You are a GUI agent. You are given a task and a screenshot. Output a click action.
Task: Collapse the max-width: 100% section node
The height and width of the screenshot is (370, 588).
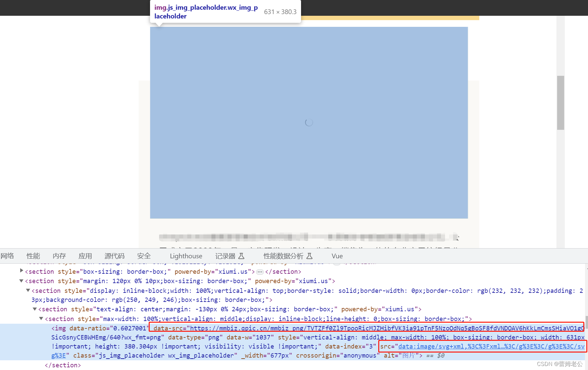tap(41, 319)
